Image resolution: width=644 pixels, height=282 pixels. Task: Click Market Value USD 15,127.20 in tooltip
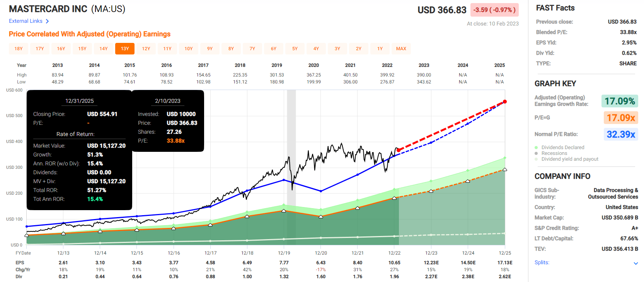point(106,146)
